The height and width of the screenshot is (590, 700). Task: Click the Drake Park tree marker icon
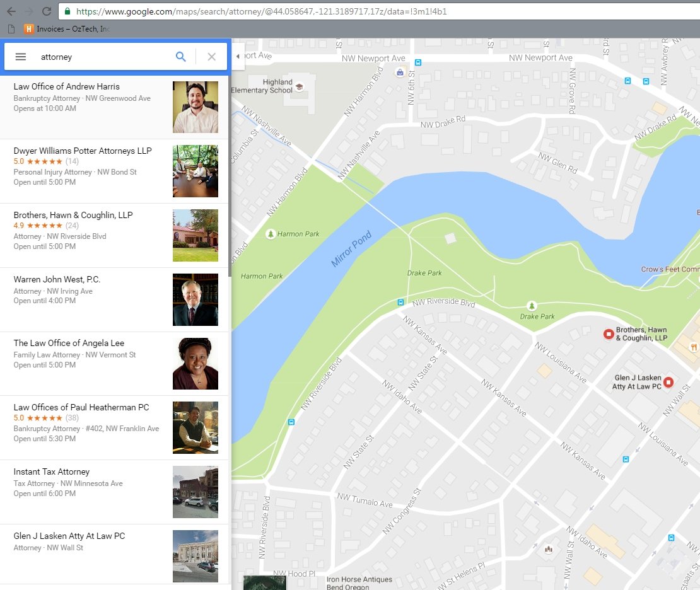point(531,306)
